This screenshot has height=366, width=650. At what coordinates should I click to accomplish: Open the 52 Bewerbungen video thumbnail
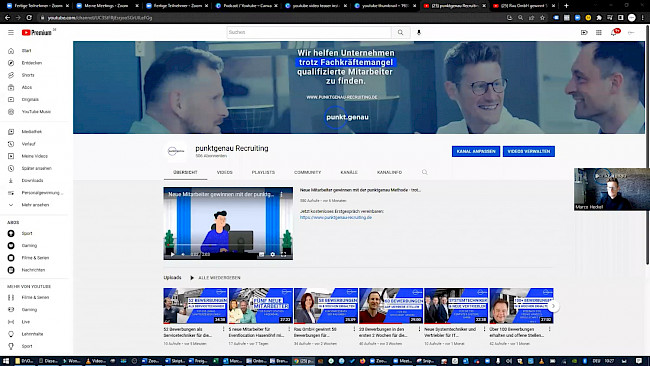[x=195, y=306]
